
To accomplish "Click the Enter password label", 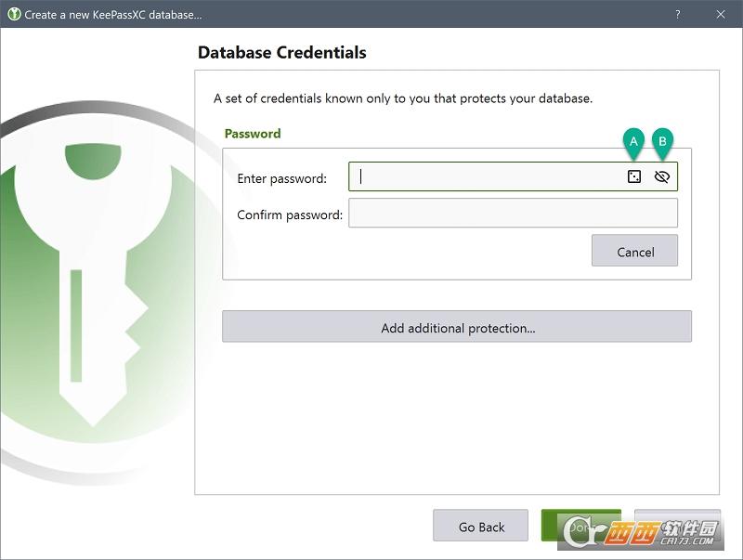I will click(282, 178).
